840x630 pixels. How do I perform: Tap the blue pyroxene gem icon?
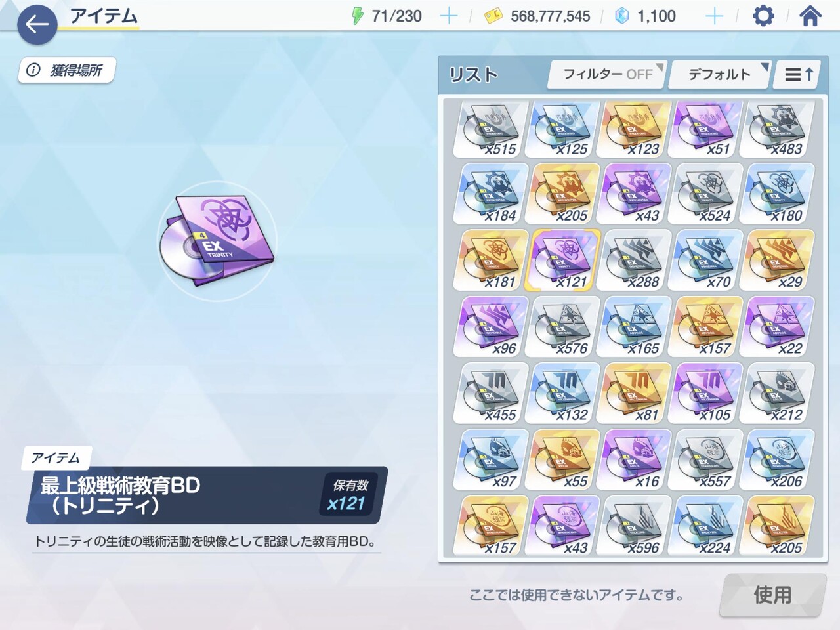click(621, 16)
